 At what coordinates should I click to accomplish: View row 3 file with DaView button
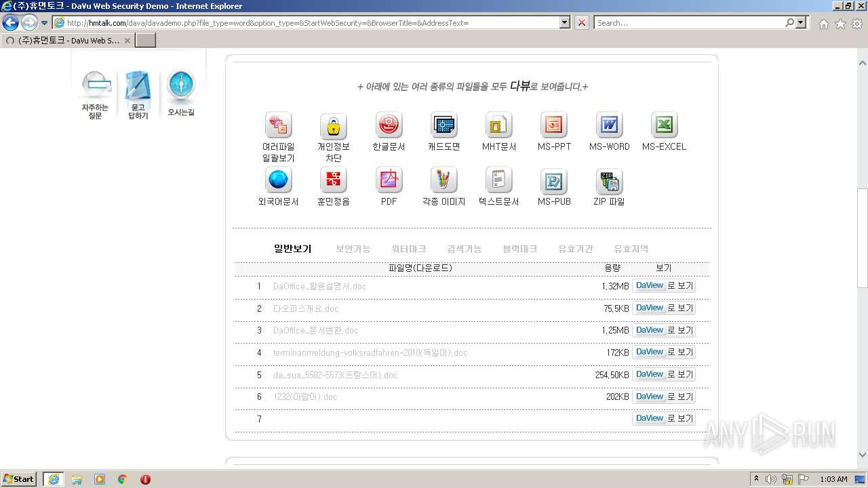click(x=664, y=330)
